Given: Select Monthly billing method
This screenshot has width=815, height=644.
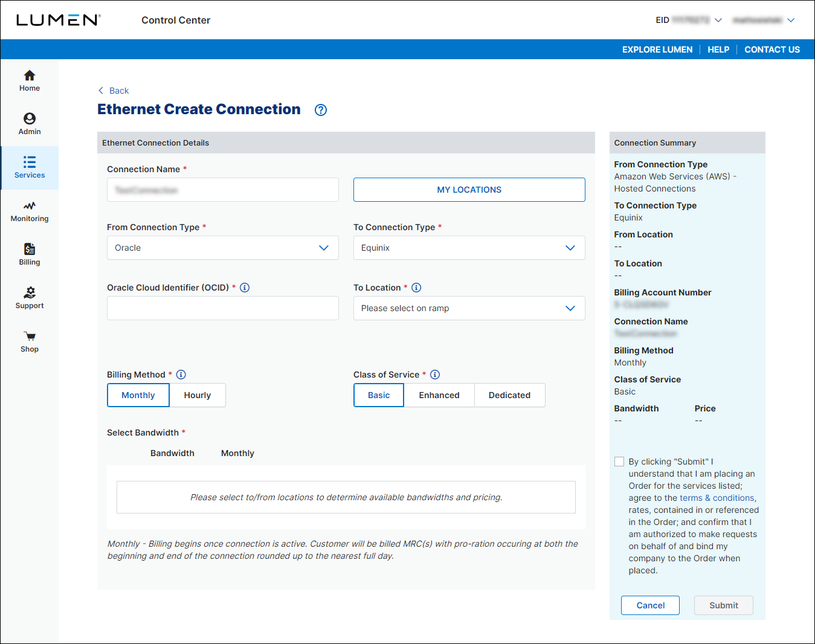Looking at the screenshot, I should [138, 395].
